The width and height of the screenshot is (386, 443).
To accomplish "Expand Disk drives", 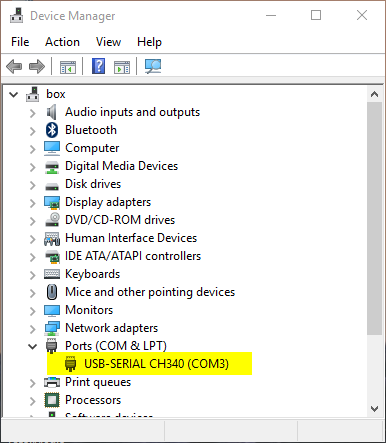I will click(x=33, y=185).
